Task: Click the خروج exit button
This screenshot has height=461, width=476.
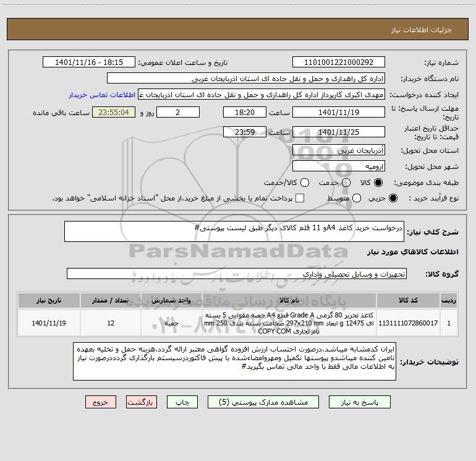Action: point(101,402)
